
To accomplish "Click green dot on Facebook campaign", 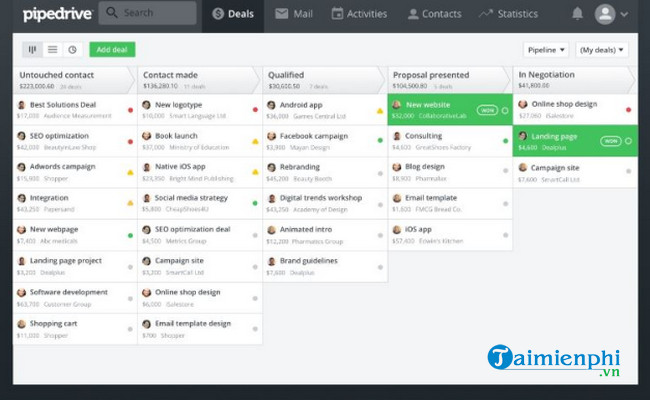I will 380,141.
